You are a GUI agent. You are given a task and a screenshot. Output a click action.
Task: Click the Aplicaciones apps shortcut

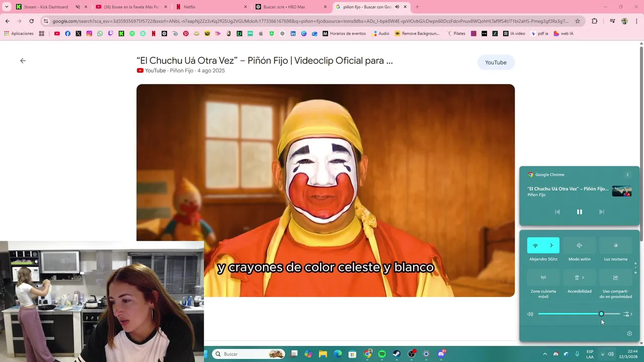pyautogui.click(x=19, y=34)
